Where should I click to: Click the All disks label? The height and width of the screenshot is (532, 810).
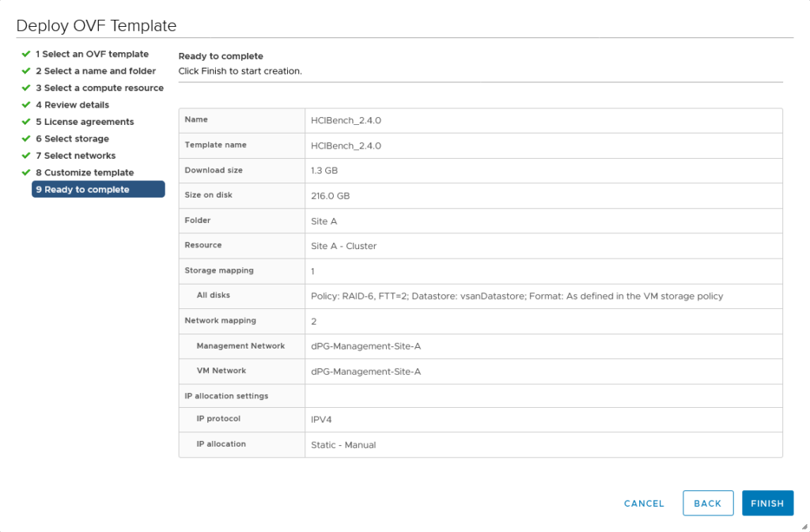tap(214, 295)
